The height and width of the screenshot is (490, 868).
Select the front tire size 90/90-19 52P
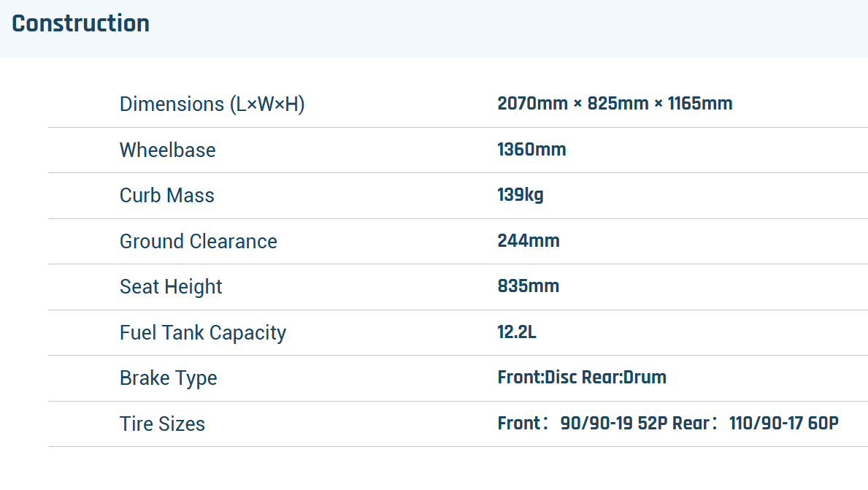pos(614,424)
